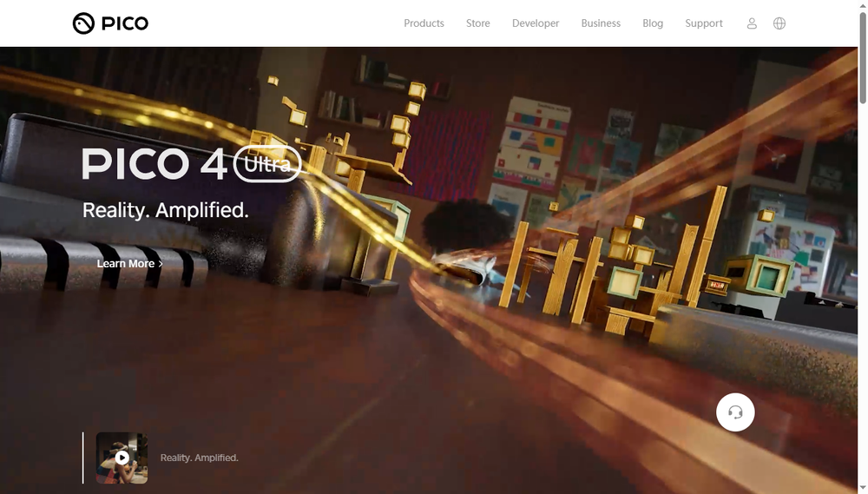Visit the Blog page
Screen dimensions: 868x494
[653, 23]
